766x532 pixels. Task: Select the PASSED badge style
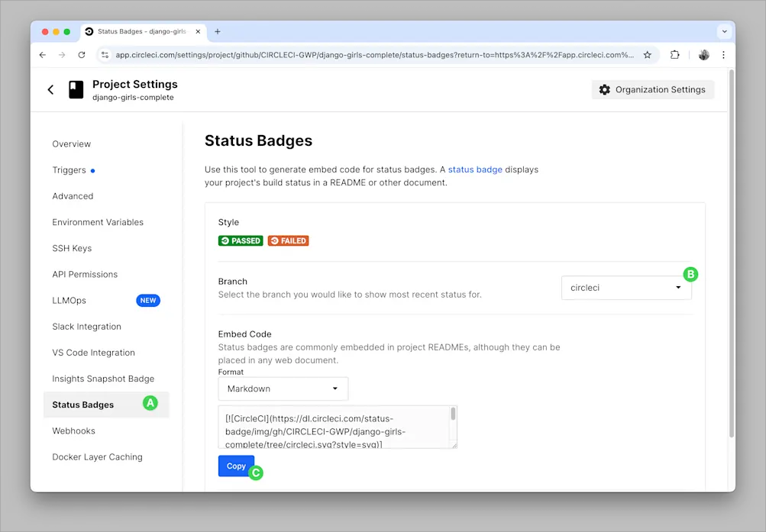pos(241,240)
